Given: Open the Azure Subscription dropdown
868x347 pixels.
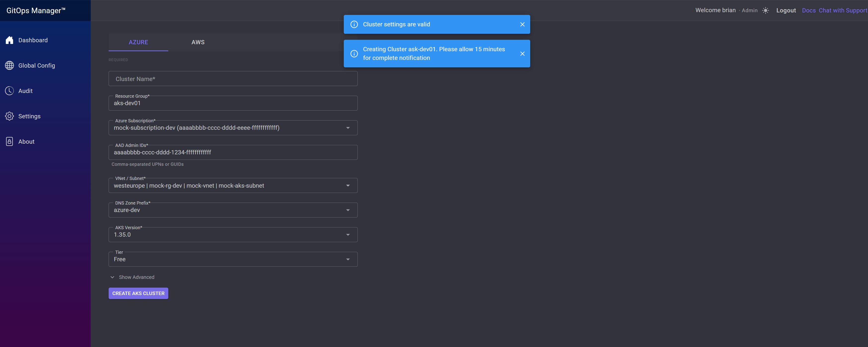Looking at the screenshot, I should coord(233,128).
